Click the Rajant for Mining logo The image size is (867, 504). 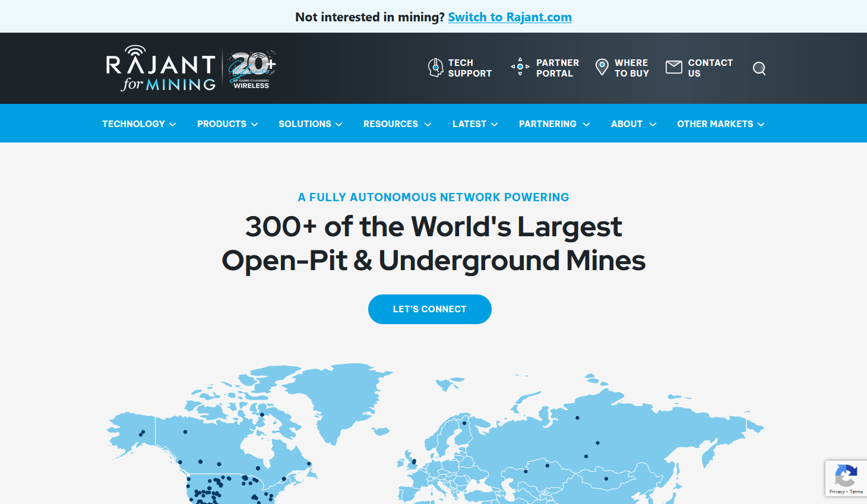click(161, 68)
